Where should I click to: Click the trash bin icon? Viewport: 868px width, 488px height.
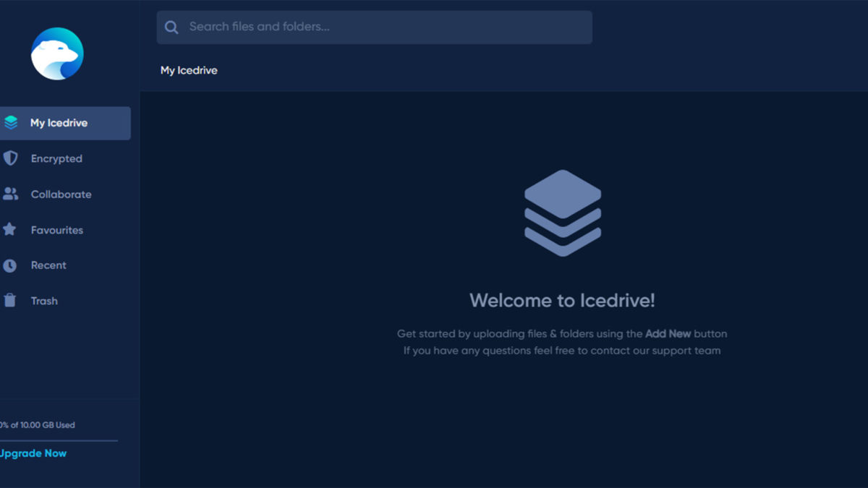coord(9,301)
